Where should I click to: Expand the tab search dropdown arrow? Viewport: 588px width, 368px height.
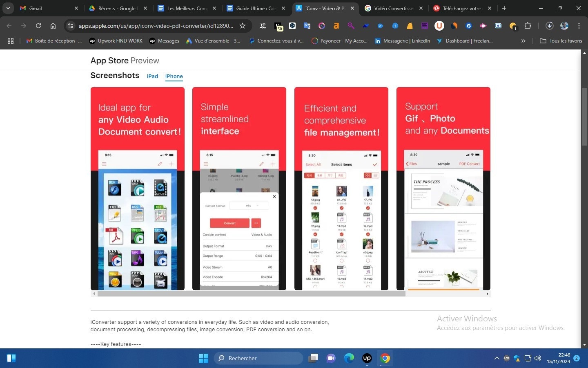tap(8, 8)
